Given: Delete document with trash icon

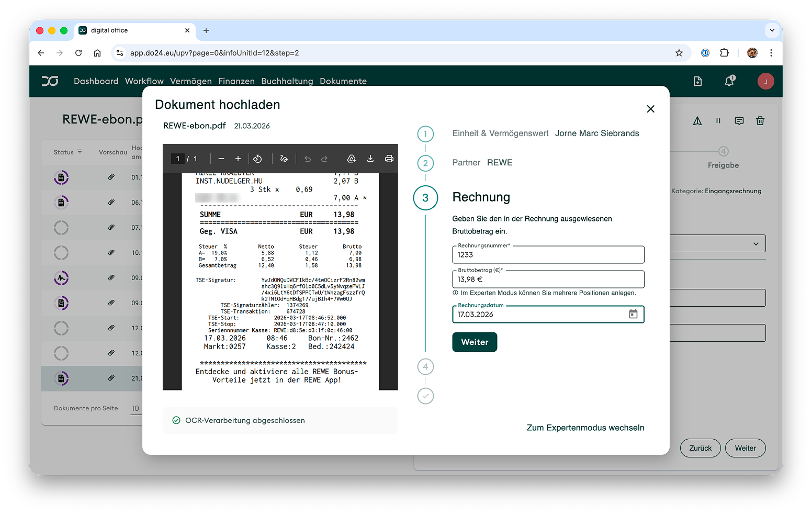Looking at the screenshot, I should (x=760, y=121).
